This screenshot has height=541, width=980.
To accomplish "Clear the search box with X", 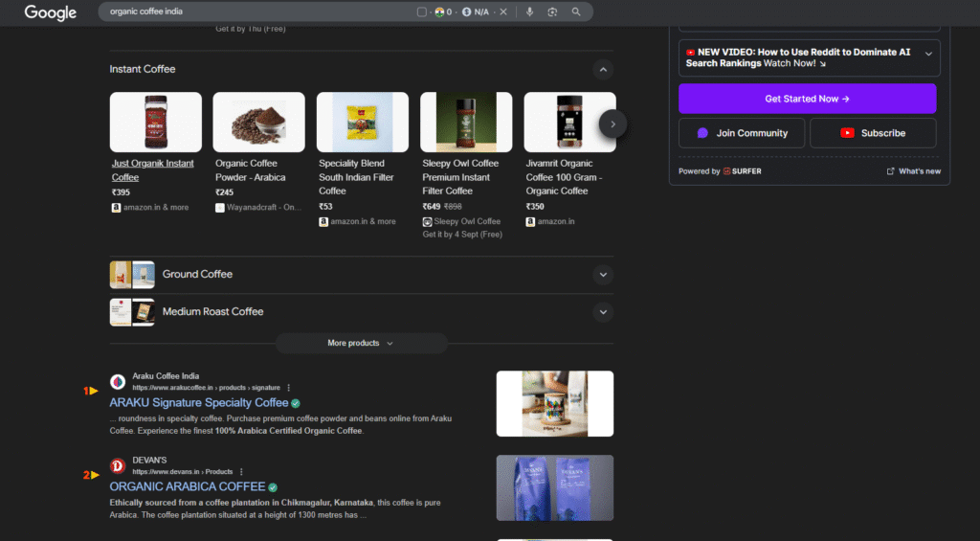I will tap(503, 11).
